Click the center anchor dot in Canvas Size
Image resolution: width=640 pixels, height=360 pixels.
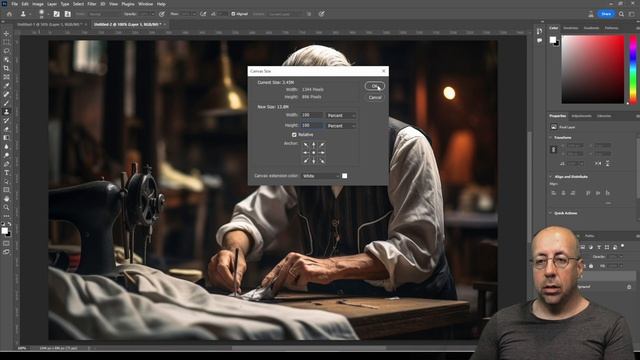[x=314, y=153]
